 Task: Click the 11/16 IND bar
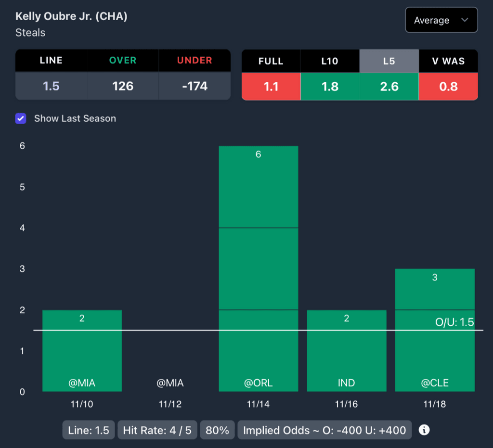point(347,351)
